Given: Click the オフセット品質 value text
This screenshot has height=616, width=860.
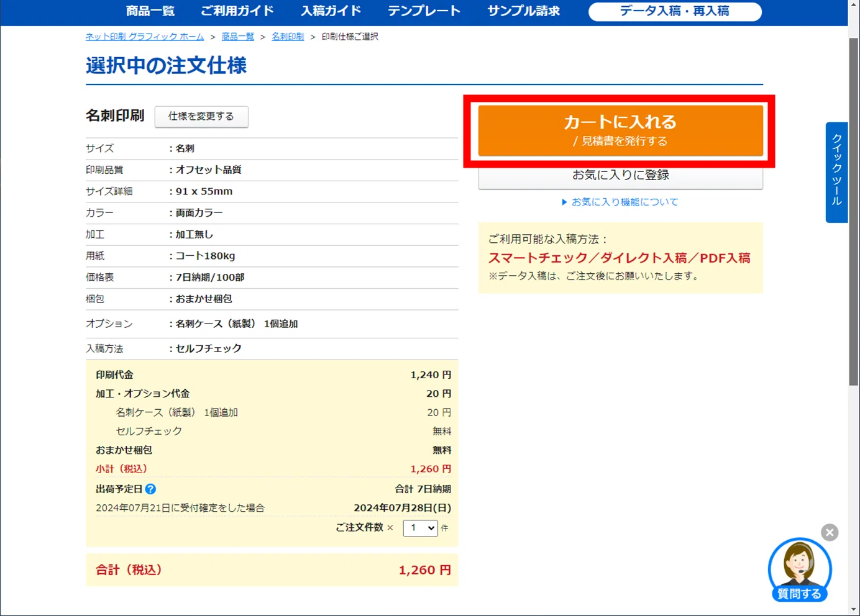Looking at the screenshot, I should 208,170.
